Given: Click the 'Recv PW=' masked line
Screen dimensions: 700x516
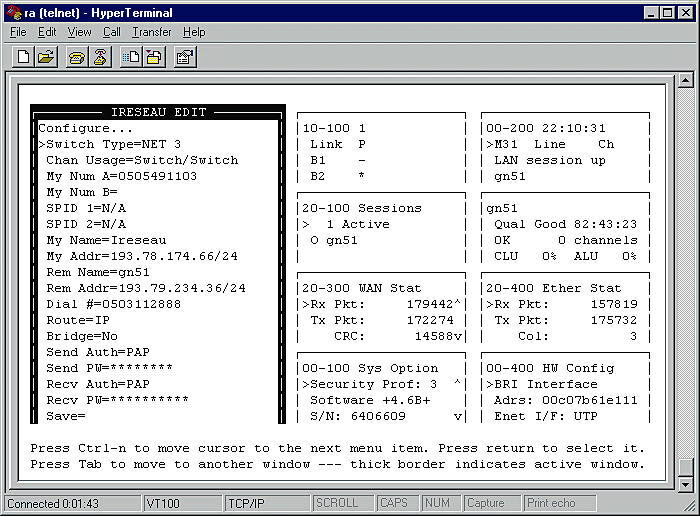Looking at the screenshot, I should click(x=118, y=400).
